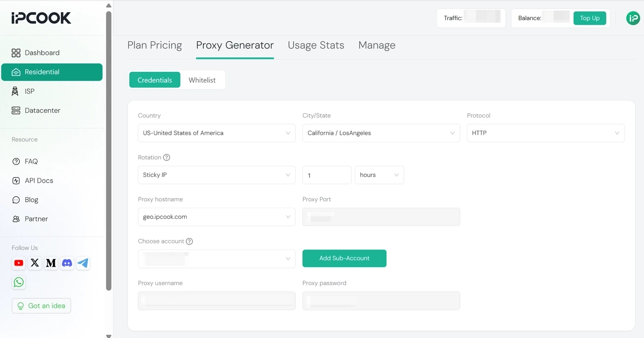Click the Proxy username field
The height and width of the screenshot is (338, 644).
point(217,301)
